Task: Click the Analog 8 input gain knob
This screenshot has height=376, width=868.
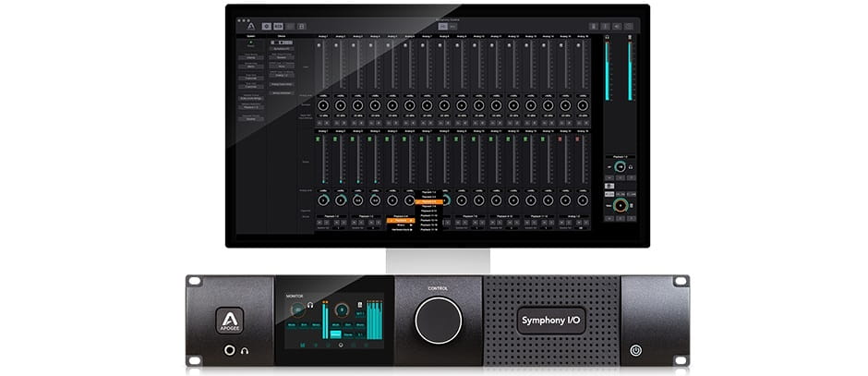Action: point(444,105)
